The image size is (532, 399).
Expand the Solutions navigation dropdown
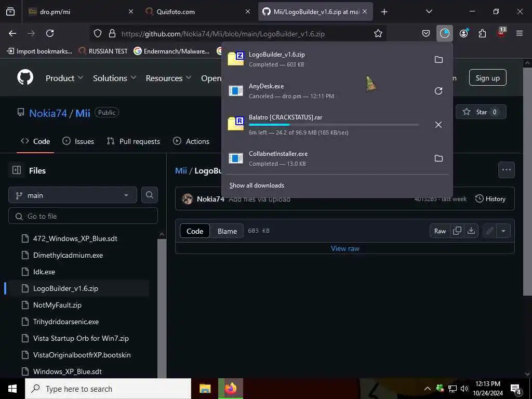click(x=115, y=78)
